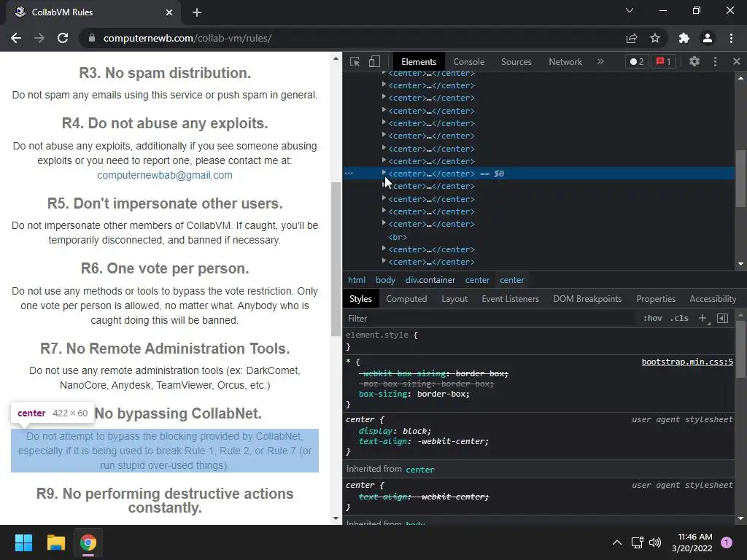This screenshot has height=560, width=747.
Task: Open the network tray icon
Action: pos(637,542)
